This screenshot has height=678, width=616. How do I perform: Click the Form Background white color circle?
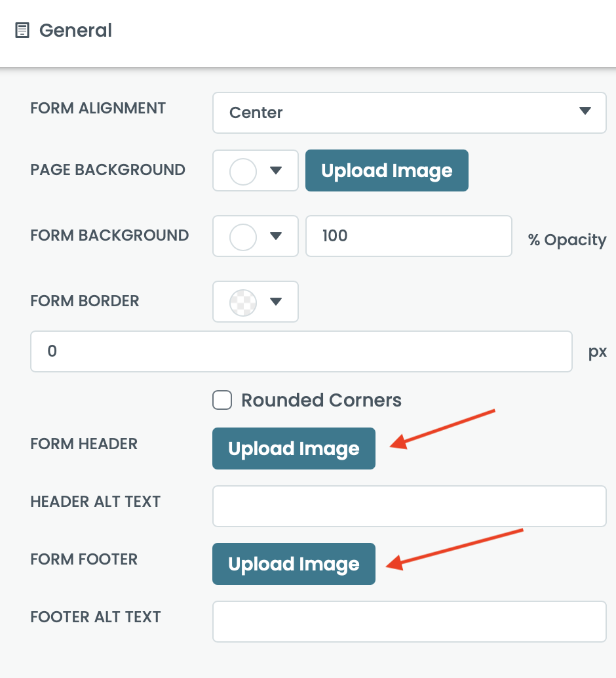(242, 236)
